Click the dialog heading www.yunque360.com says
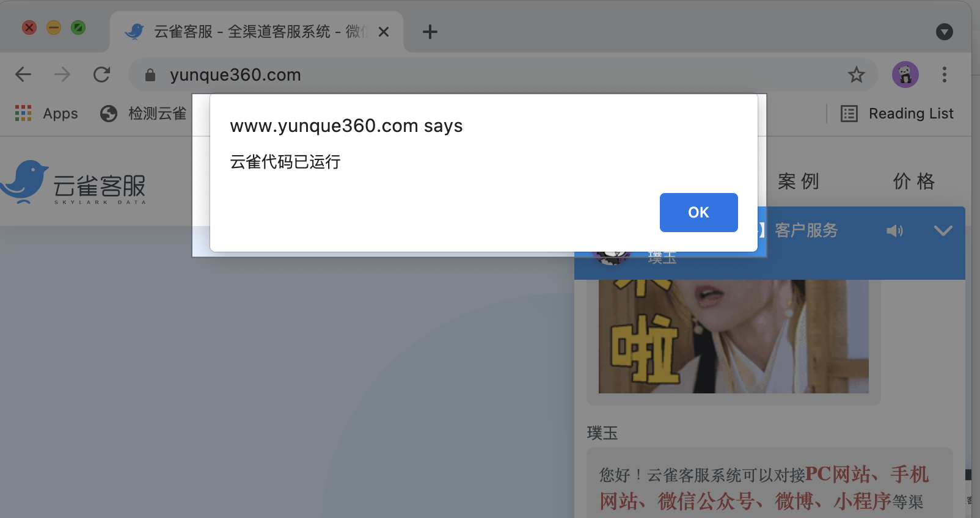 click(346, 126)
